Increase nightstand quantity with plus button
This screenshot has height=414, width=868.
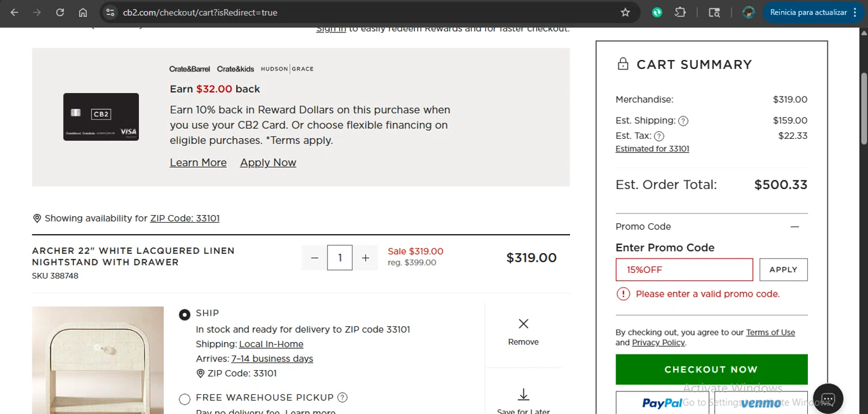click(x=365, y=258)
